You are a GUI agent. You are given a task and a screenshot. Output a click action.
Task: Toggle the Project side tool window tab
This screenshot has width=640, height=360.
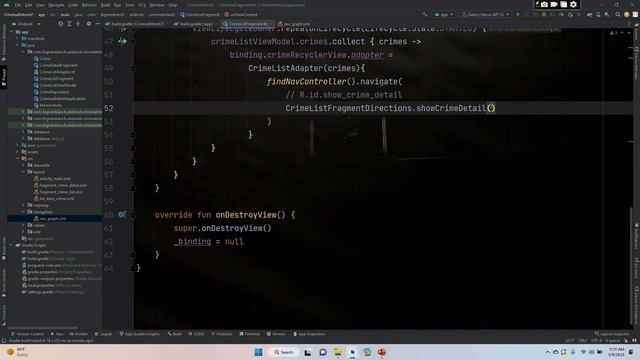coord(4,77)
